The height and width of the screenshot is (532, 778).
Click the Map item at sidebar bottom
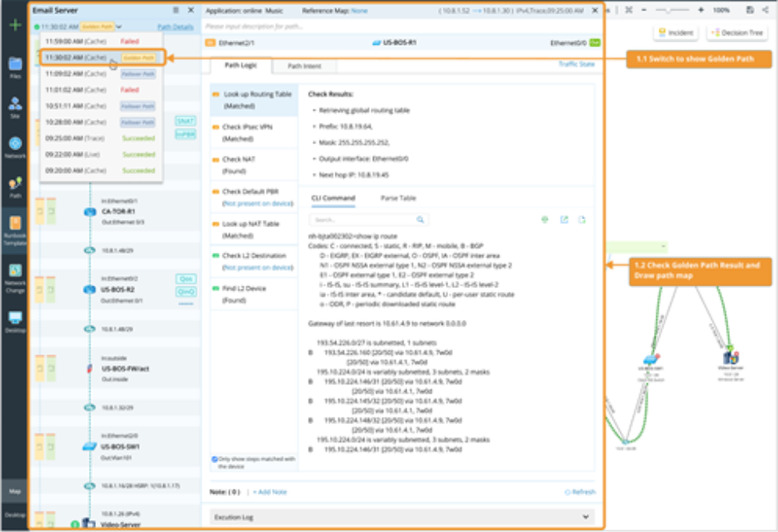point(15,491)
